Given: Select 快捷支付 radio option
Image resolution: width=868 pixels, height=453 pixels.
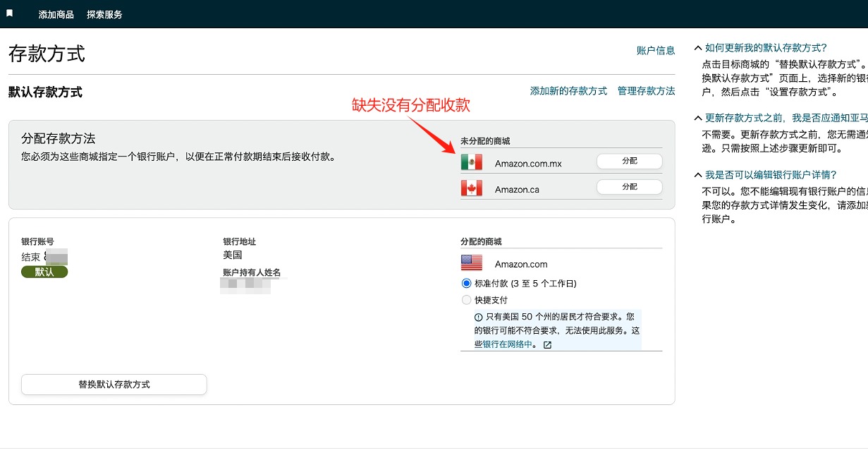Looking at the screenshot, I should [466, 300].
